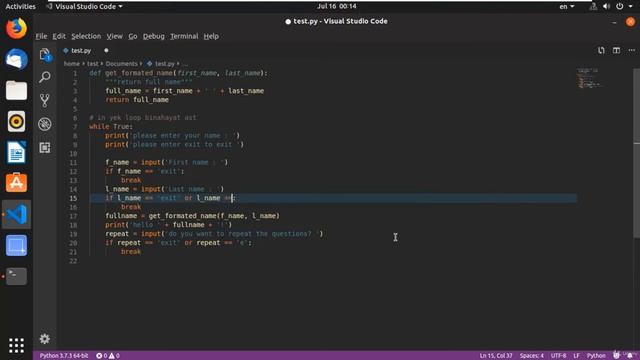This screenshot has width=640, height=360.
Task: Open the errors and warnings problems indicator
Action: pyautogui.click(x=108, y=356)
